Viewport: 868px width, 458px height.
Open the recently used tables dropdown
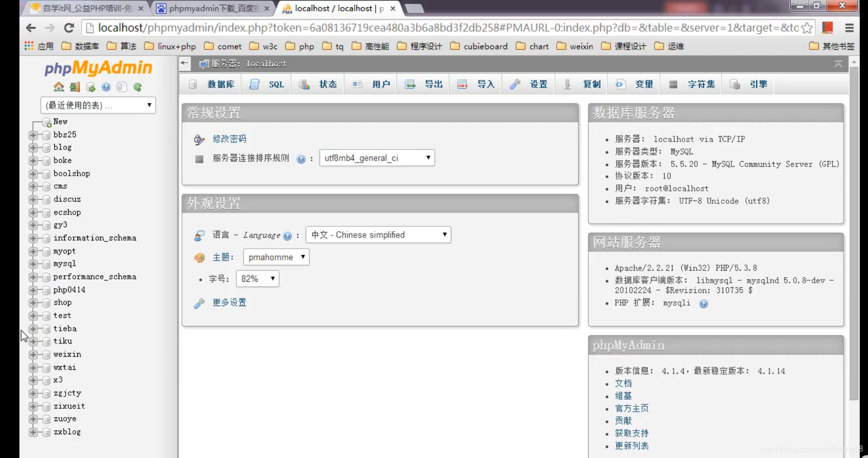pyautogui.click(x=98, y=105)
